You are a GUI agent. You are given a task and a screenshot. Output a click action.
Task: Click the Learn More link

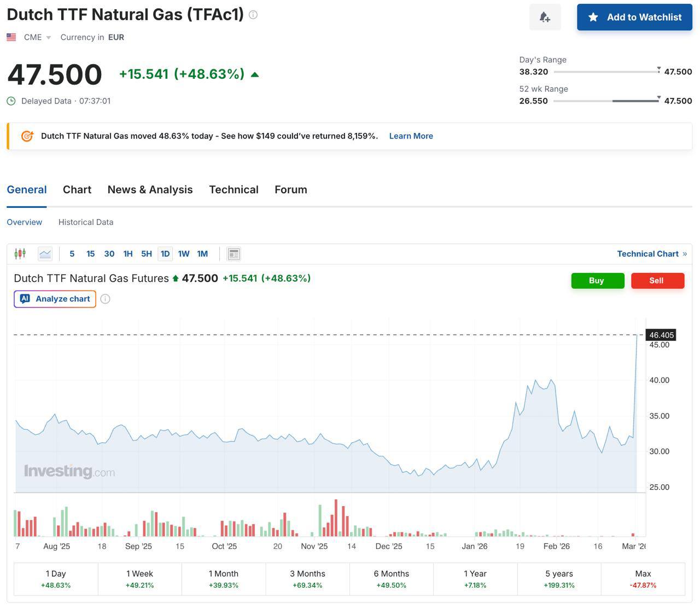411,136
